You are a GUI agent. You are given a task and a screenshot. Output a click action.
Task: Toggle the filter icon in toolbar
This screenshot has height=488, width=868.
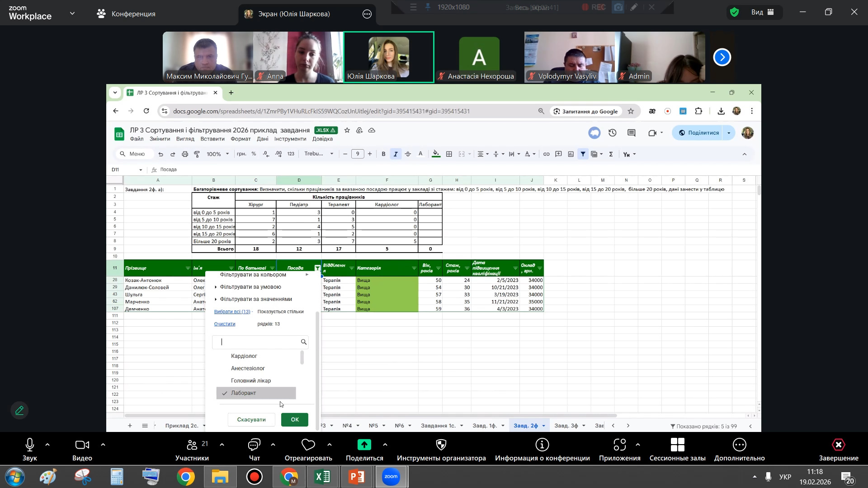click(x=583, y=154)
